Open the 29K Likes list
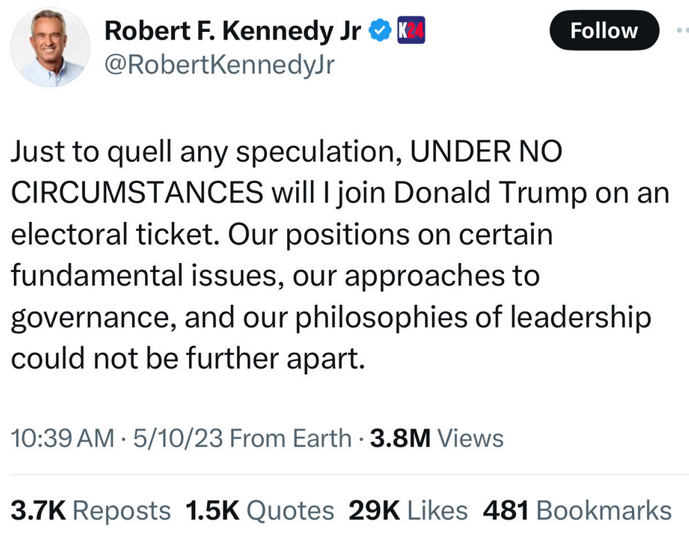Image resolution: width=689 pixels, height=541 pixels. (x=407, y=510)
